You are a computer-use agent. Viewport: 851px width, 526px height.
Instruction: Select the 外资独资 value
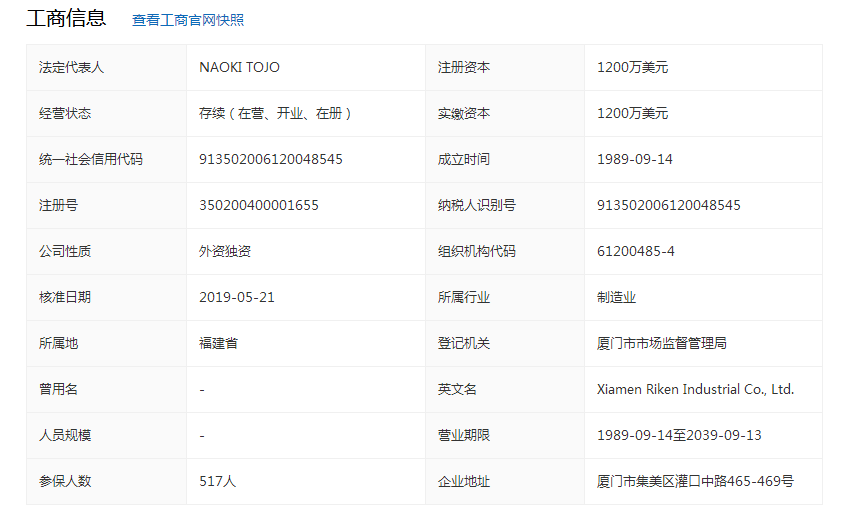click(x=225, y=251)
